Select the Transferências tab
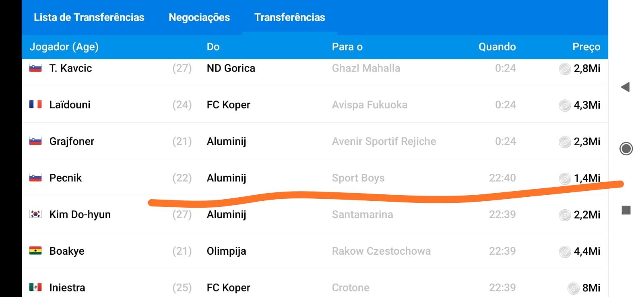 289,17
